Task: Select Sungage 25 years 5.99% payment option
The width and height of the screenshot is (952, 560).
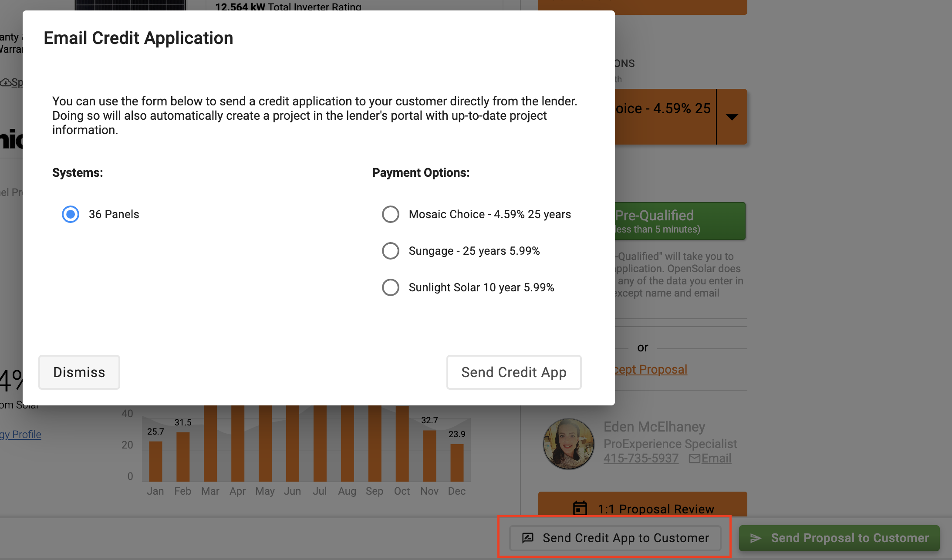Action: [x=391, y=251]
